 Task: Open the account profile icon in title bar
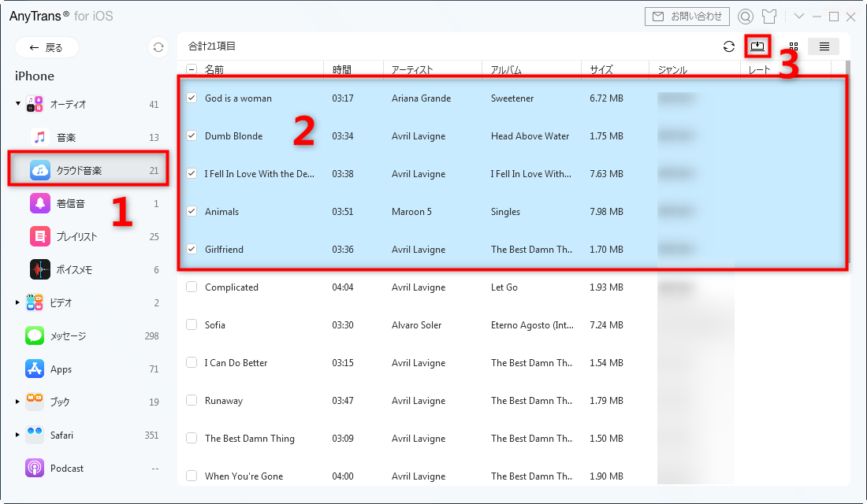(746, 17)
